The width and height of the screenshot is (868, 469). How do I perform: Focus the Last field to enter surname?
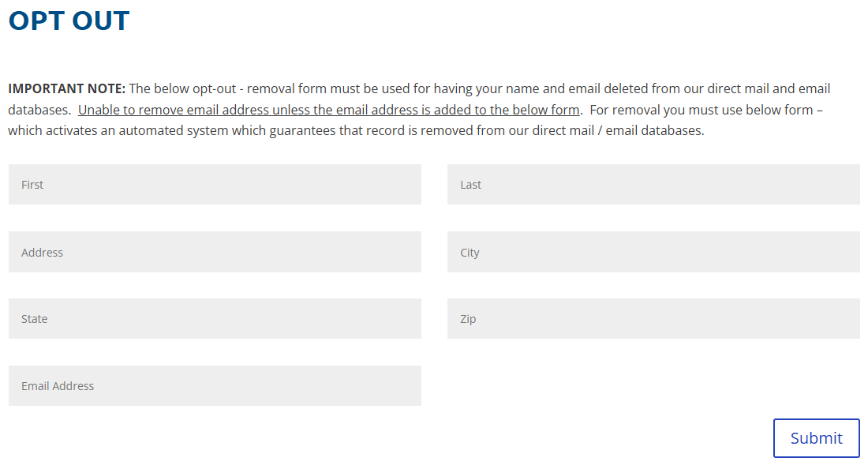(653, 184)
